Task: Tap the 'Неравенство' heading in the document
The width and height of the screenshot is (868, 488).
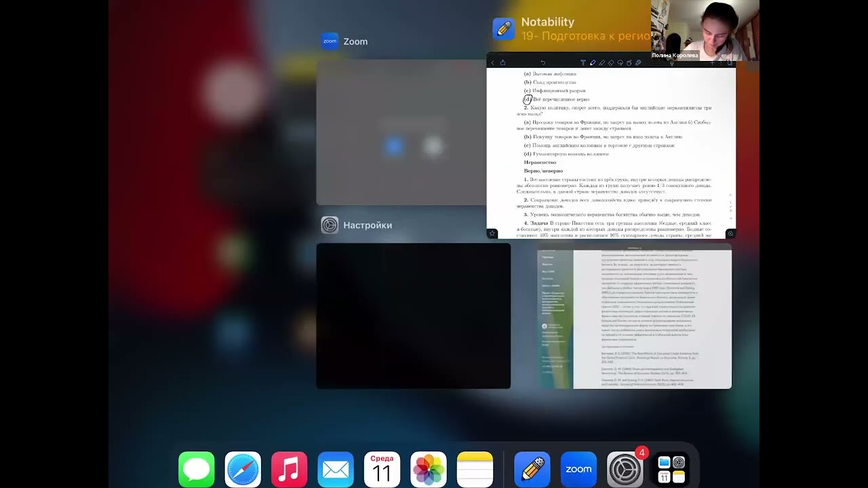Action: [x=540, y=162]
